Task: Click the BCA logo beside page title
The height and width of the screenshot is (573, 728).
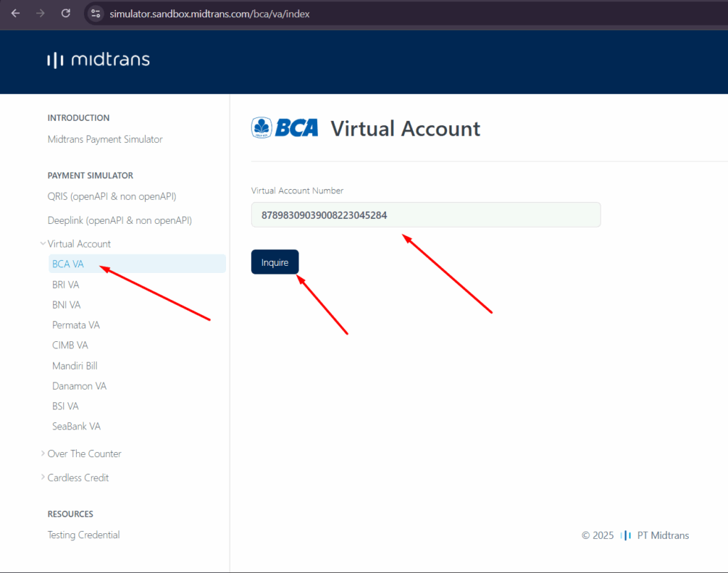Action: [284, 128]
